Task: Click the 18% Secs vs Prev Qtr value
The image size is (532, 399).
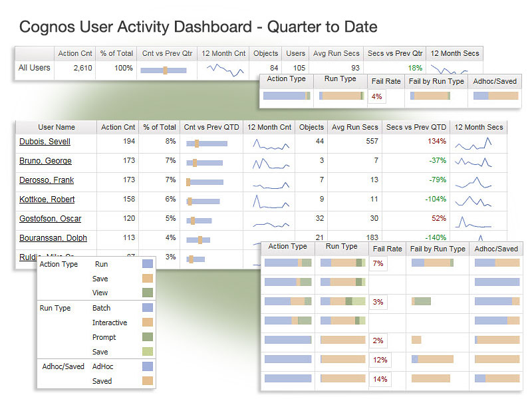Action: click(415, 68)
